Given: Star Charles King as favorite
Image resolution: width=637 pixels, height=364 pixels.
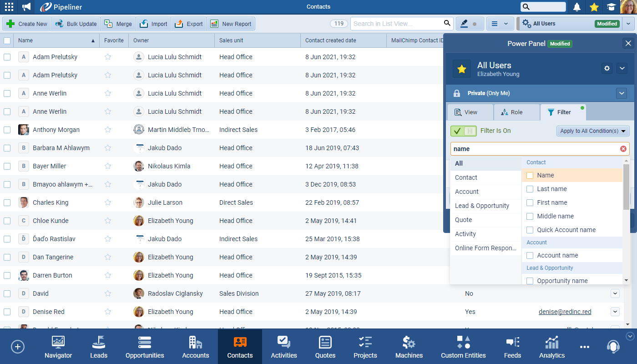Looking at the screenshot, I should tap(108, 202).
